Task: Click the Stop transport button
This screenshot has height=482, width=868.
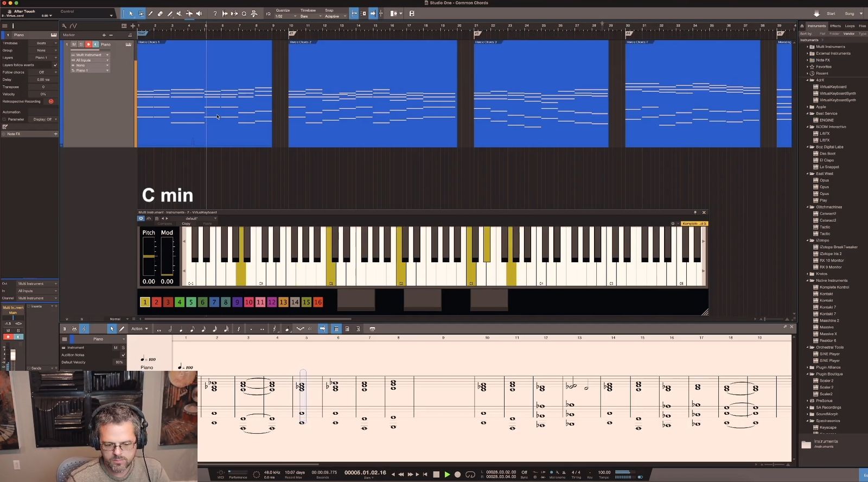Action: click(x=436, y=474)
